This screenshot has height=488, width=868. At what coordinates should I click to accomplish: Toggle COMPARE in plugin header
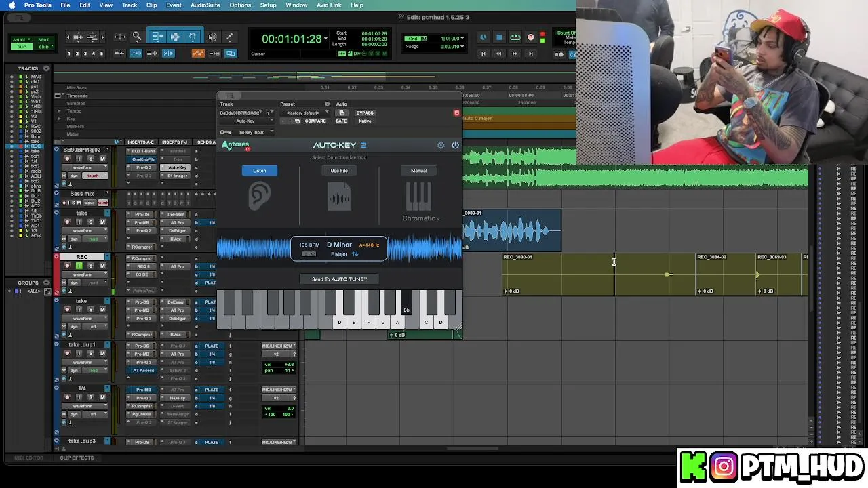(315, 121)
